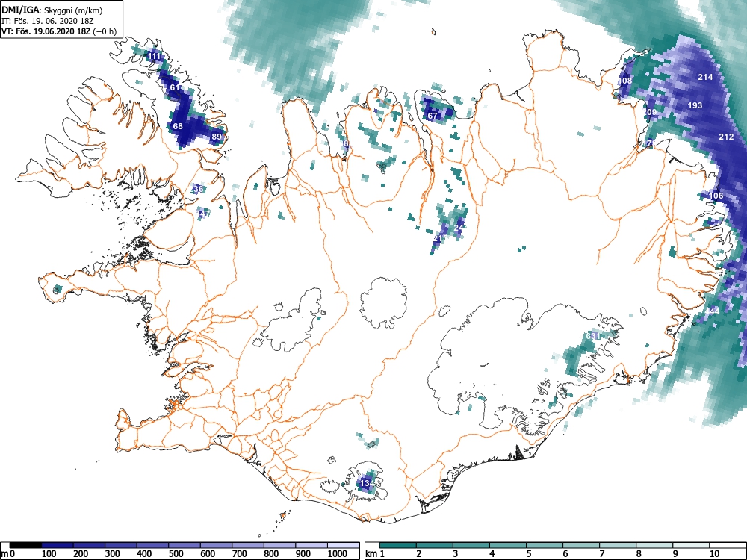Click the 89 visibility value
Viewport: 747px width, 560px height.
(x=217, y=137)
